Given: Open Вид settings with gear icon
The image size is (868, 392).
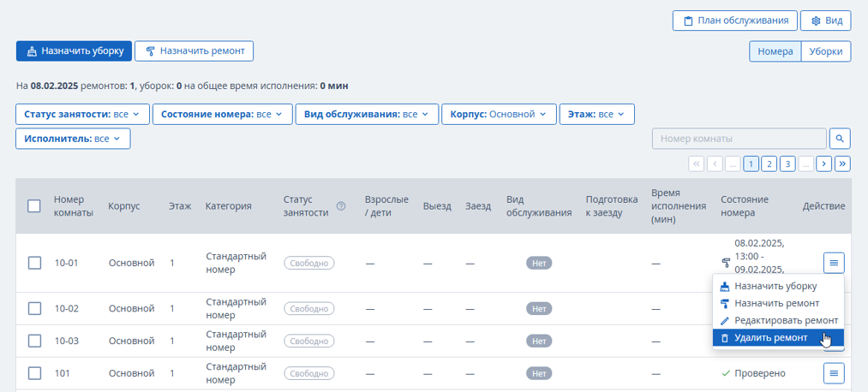Looking at the screenshot, I should (x=826, y=21).
